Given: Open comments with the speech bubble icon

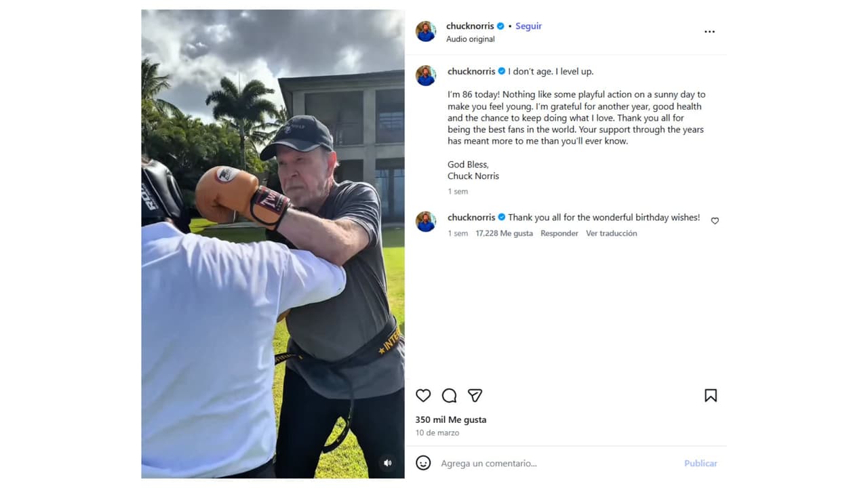Looking at the screenshot, I should (x=449, y=395).
